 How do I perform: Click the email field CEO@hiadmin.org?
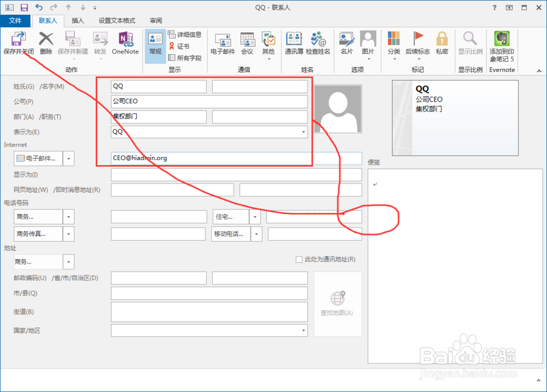point(236,159)
